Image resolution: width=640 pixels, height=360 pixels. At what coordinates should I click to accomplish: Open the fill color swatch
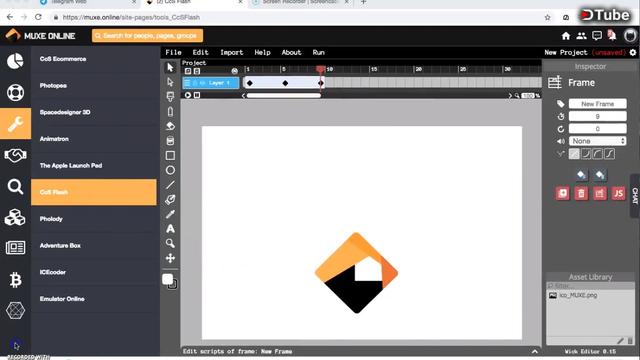pyautogui.click(x=167, y=279)
